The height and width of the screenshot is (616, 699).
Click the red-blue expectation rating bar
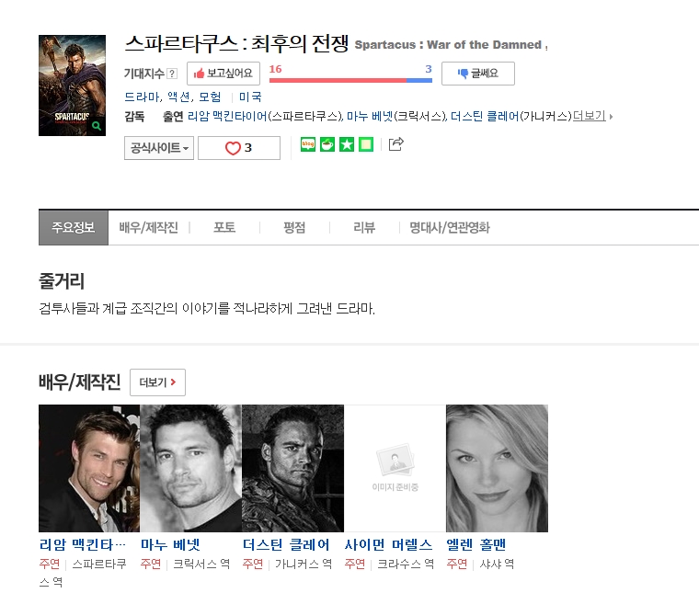[x=350, y=80]
